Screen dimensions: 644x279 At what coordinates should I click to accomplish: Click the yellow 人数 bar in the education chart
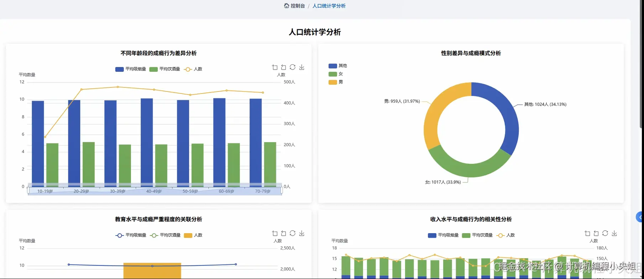tap(152, 271)
